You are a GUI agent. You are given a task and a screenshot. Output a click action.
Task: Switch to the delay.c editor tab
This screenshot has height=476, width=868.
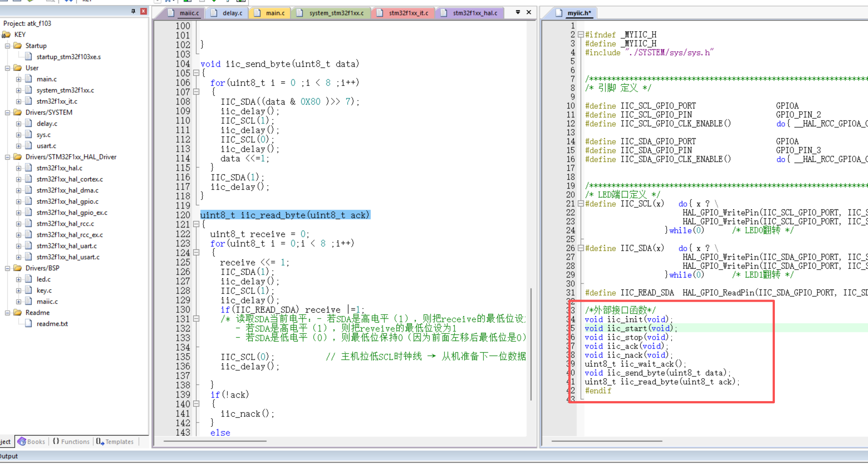coord(232,13)
